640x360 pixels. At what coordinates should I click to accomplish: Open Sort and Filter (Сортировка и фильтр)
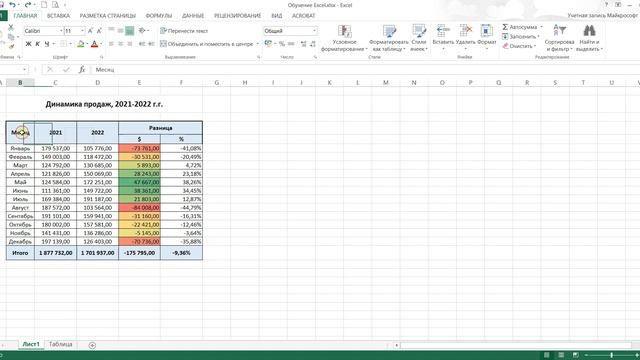click(559, 38)
